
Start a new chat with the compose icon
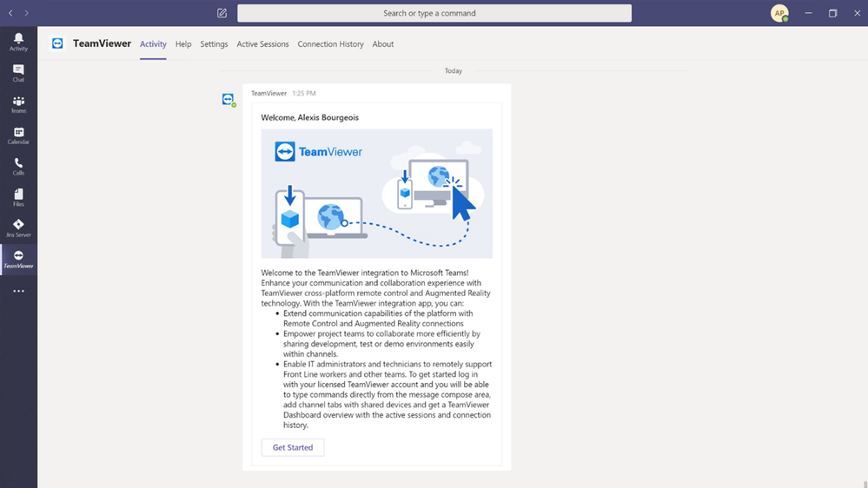(222, 13)
